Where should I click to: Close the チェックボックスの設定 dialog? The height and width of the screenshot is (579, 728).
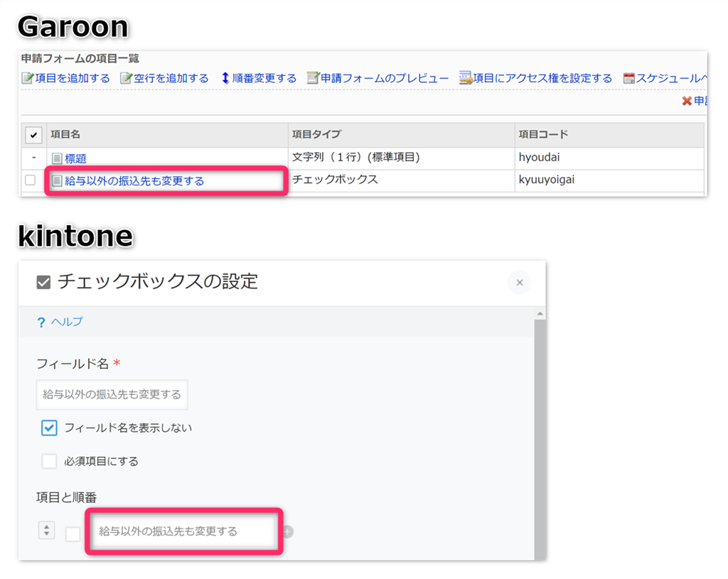(x=520, y=283)
